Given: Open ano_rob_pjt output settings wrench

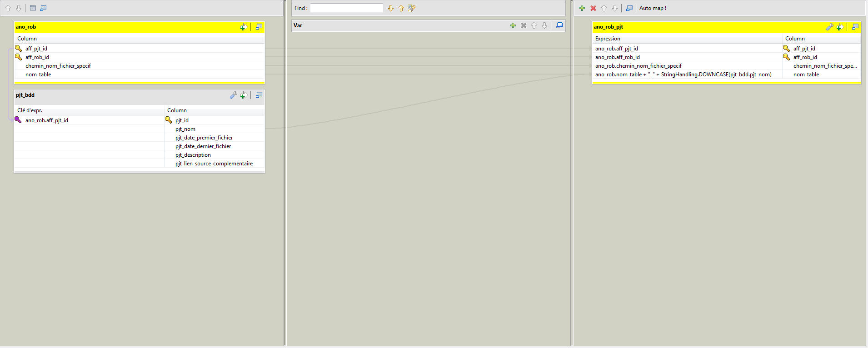Looking at the screenshot, I should click(x=829, y=27).
